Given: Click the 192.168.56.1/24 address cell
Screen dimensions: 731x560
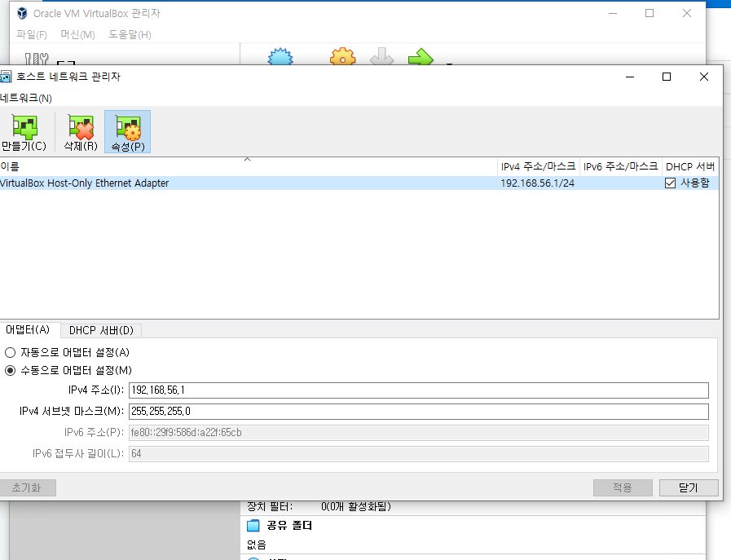Looking at the screenshot, I should click(538, 183).
